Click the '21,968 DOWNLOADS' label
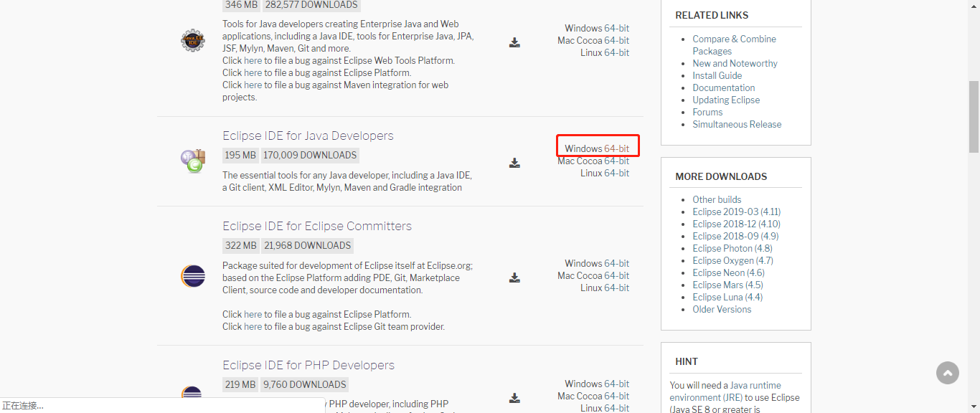Screen dimensions: 980x413 coord(307,246)
